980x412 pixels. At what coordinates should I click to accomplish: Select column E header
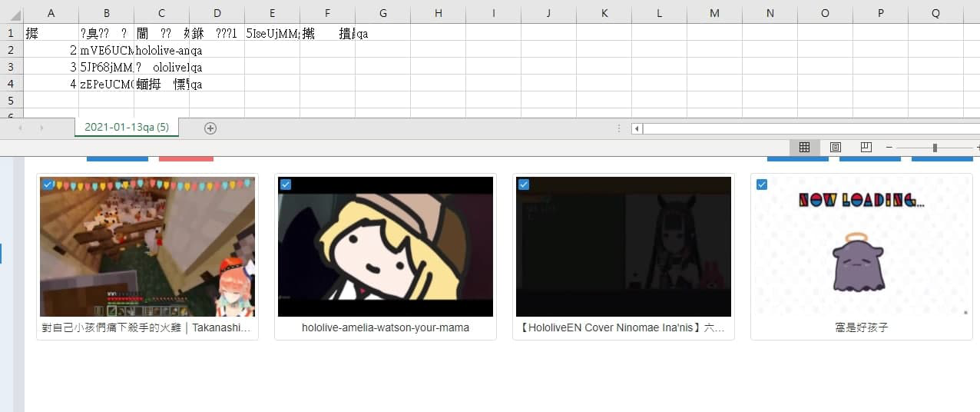point(272,13)
